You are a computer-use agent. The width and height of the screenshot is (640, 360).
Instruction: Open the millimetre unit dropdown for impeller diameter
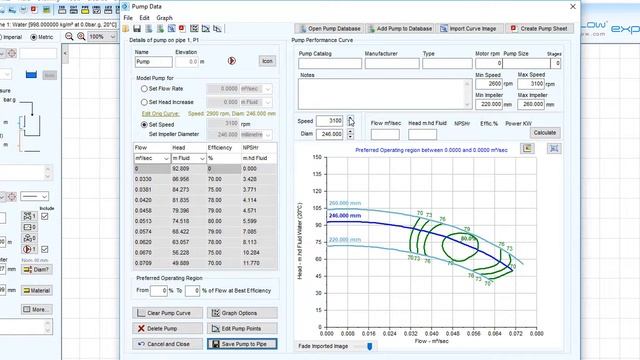tap(268, 134)
